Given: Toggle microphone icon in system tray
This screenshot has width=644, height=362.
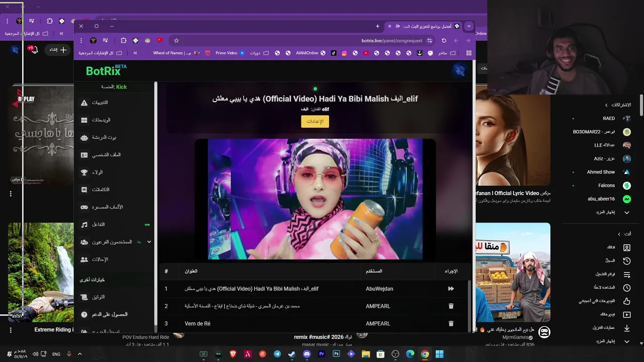Looking at the screenshot, I should click(69, 354).
